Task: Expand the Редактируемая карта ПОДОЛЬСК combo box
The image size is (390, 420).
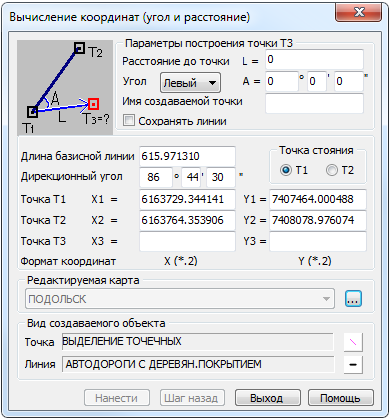Action: pyautogui.click(x=180, y=299)
